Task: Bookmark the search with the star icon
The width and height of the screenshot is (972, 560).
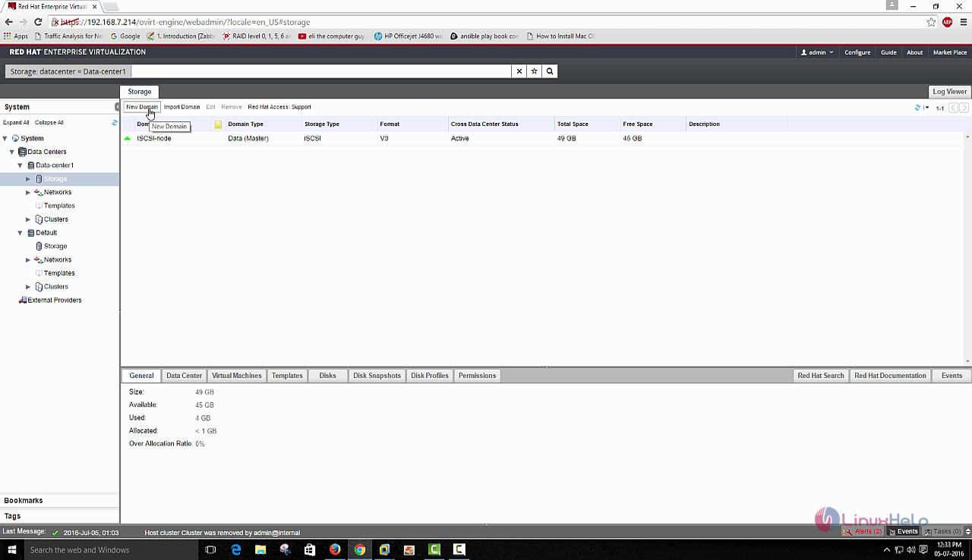Action: [535, 71]
